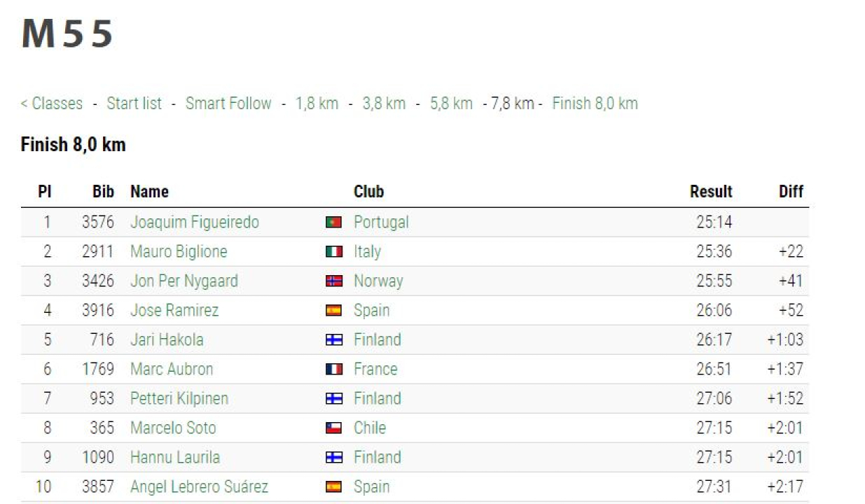The height and width of the screenshot is (504, 865).
Task: Open Joaquim Figueiredo's runner page
Action: pyautogui.click(x=195, y=223)
